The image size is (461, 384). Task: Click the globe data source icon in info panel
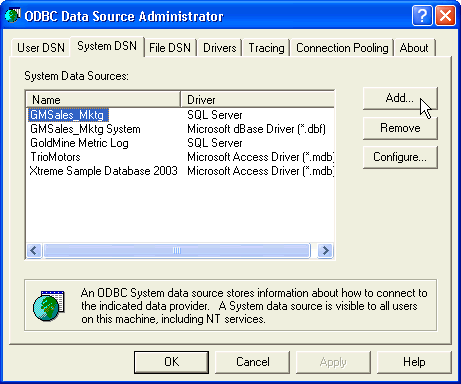49,306
